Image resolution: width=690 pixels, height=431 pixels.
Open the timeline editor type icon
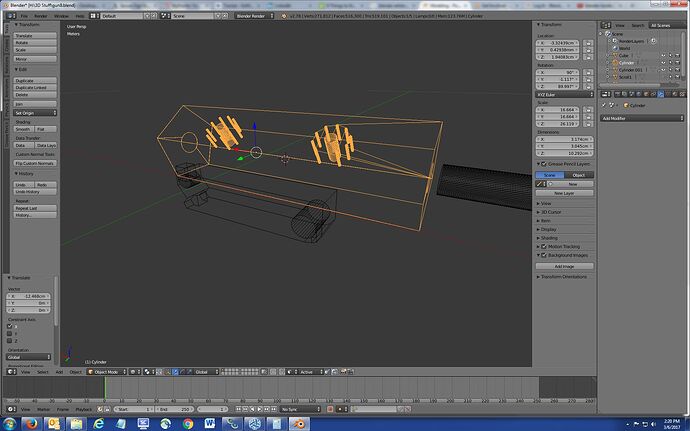coord(10,409)
